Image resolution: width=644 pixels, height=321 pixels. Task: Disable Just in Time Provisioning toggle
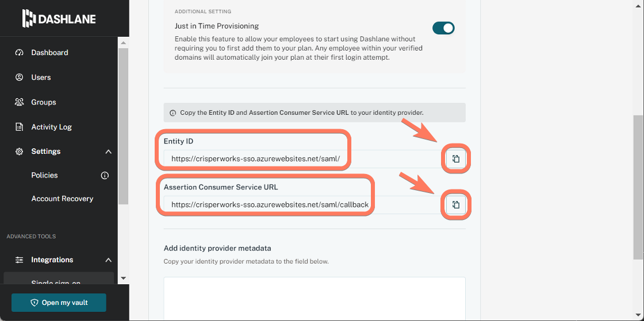(x=443, y=28)
